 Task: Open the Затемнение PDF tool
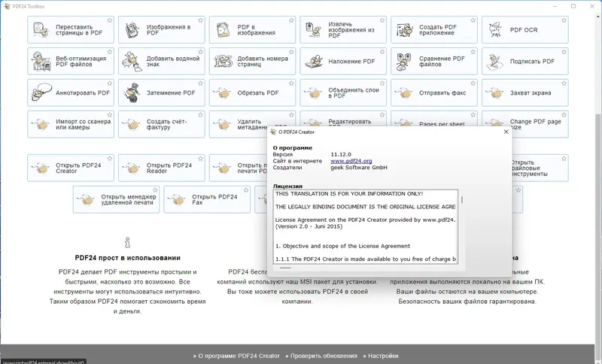(162, 93)
